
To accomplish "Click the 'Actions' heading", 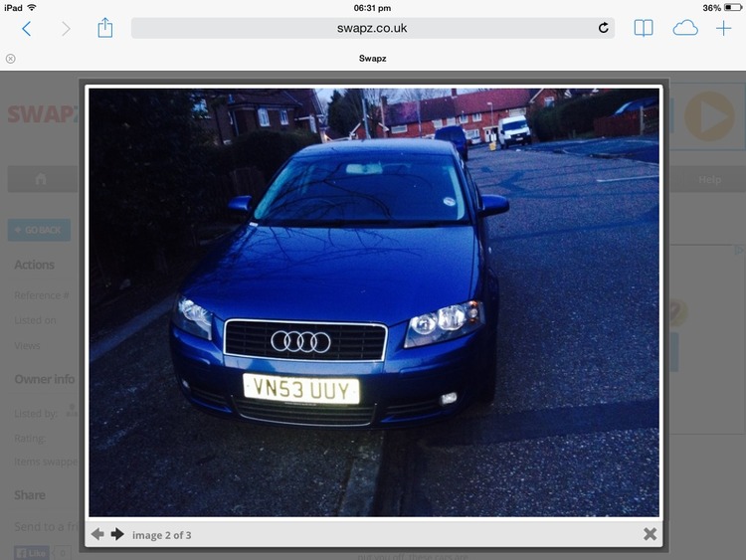I will (x=34, y=265).
